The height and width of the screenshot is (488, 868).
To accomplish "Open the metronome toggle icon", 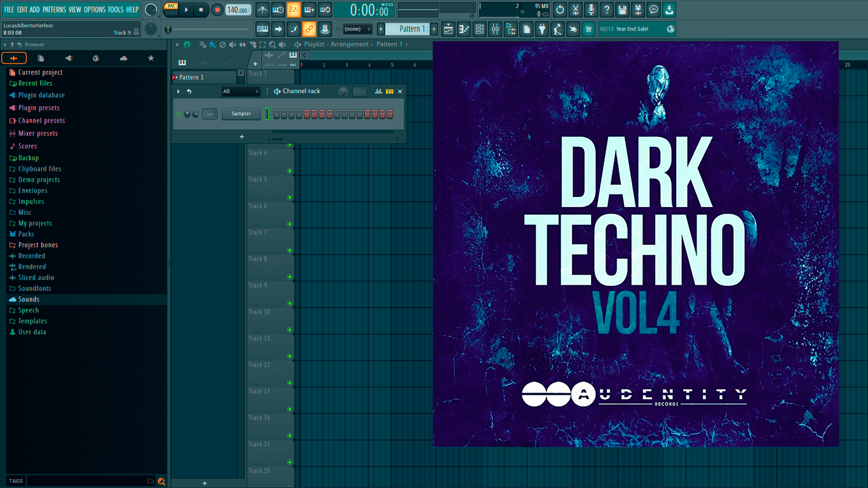I will [262, 10].
